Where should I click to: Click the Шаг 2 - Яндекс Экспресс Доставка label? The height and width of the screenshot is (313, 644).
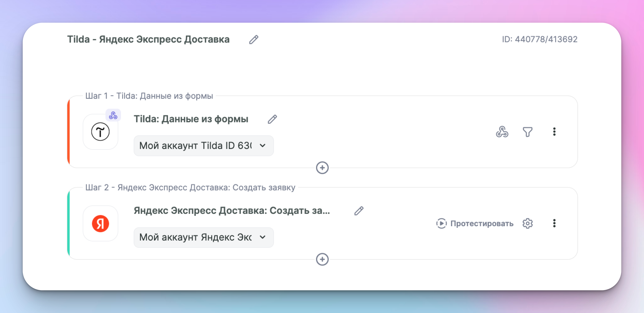[x=190, y=187]
